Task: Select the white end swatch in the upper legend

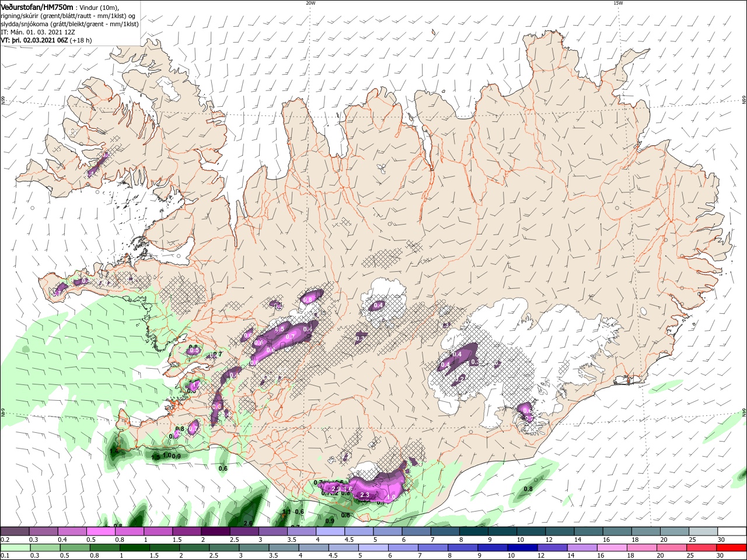Action: coord(731,531)
